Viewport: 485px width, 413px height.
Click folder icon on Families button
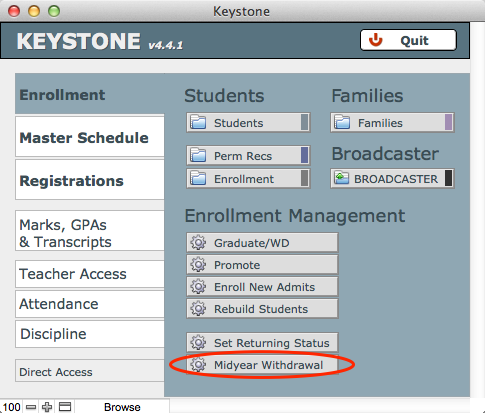point(342,123)
